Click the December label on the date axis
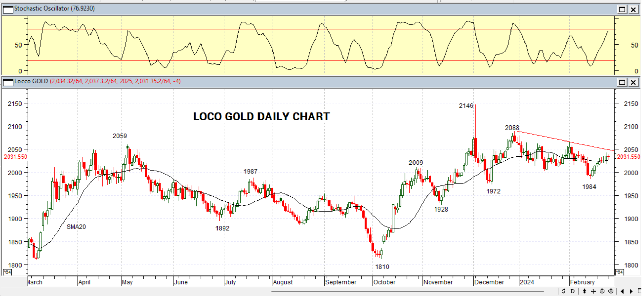Screen dimensions: 644x296 point(489,282)
